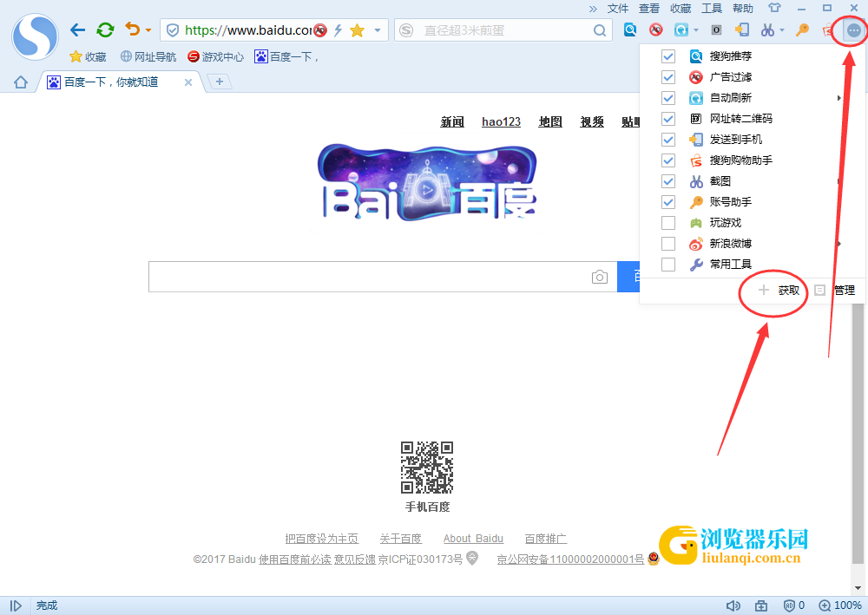The height and width of the screenshot is (615, 868).
Task: Refresh the page with green reload icon
Action: click(105, 29)
